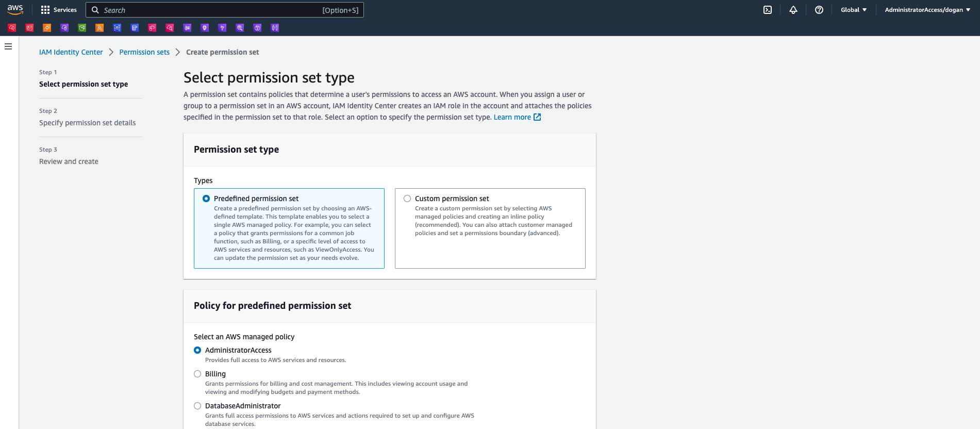Open the notifications bell icon

click(x=793, y=10)
